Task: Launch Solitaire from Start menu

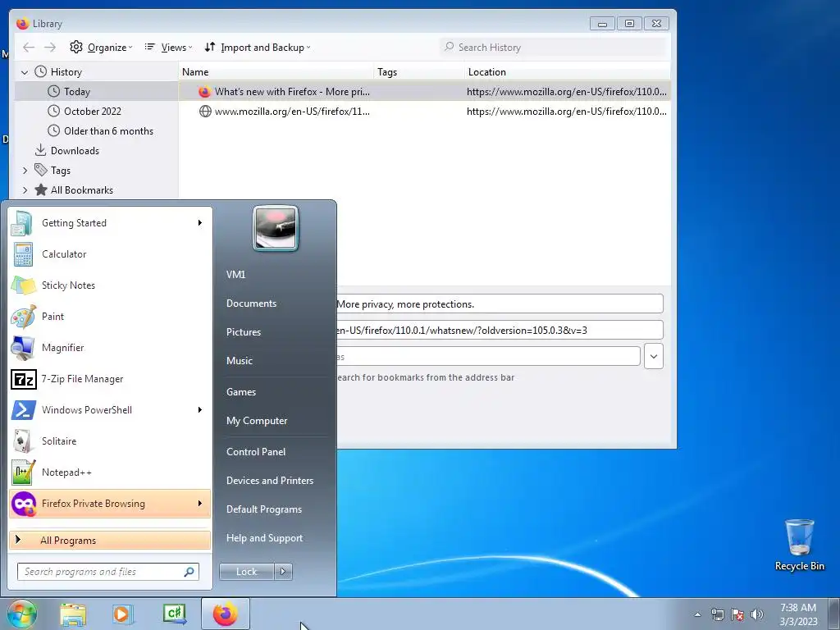Action: click(110, 441)
